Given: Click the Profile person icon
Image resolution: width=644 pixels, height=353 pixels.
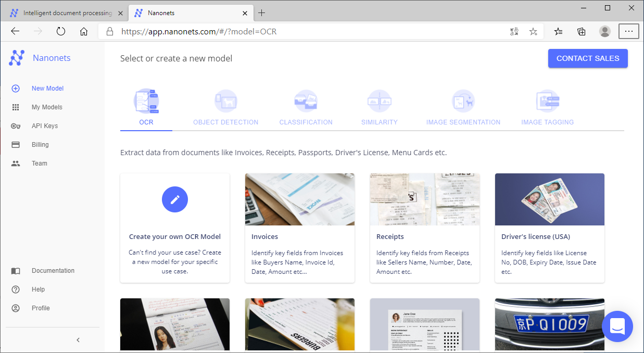Looking at the screenshot, I should [x=16, y=308].
